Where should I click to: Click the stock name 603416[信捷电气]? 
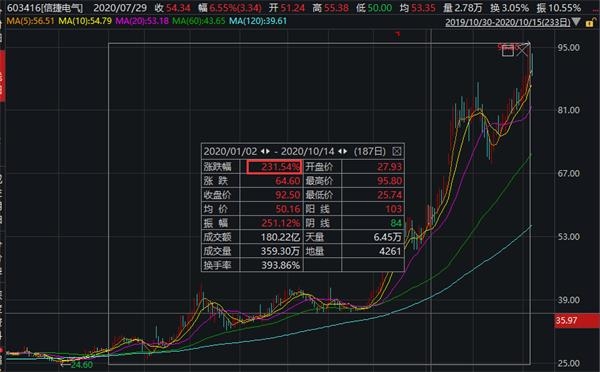point(45,8)
